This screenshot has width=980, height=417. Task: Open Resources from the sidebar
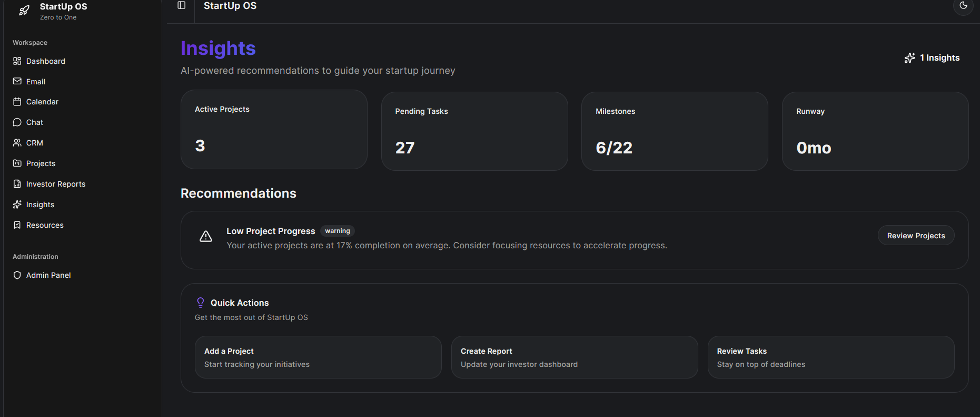click(45, 225)
